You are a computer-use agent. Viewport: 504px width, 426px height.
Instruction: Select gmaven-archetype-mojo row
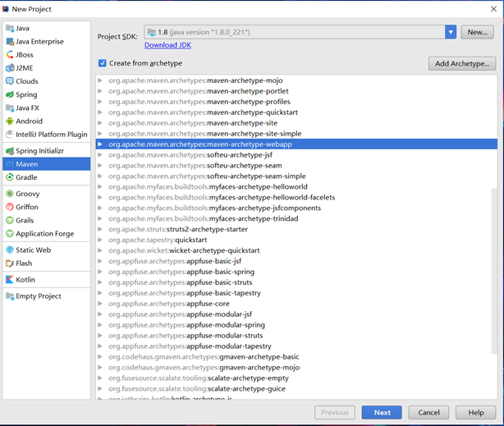[x=296, y=367]
